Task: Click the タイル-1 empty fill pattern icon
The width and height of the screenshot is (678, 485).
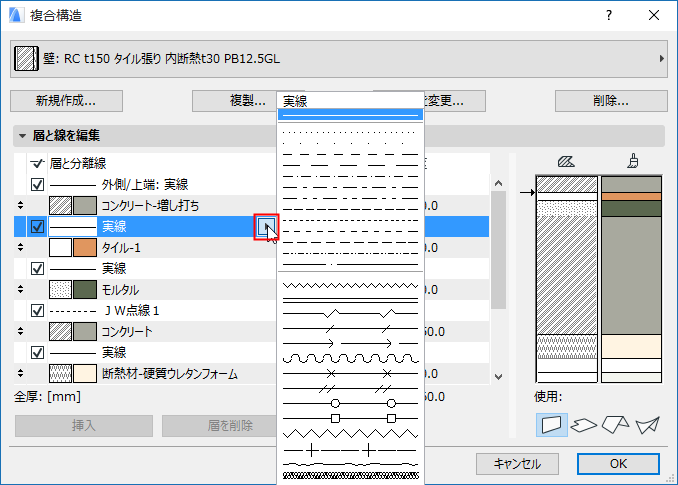Action: pyautogui.click(x=60, y=248)
